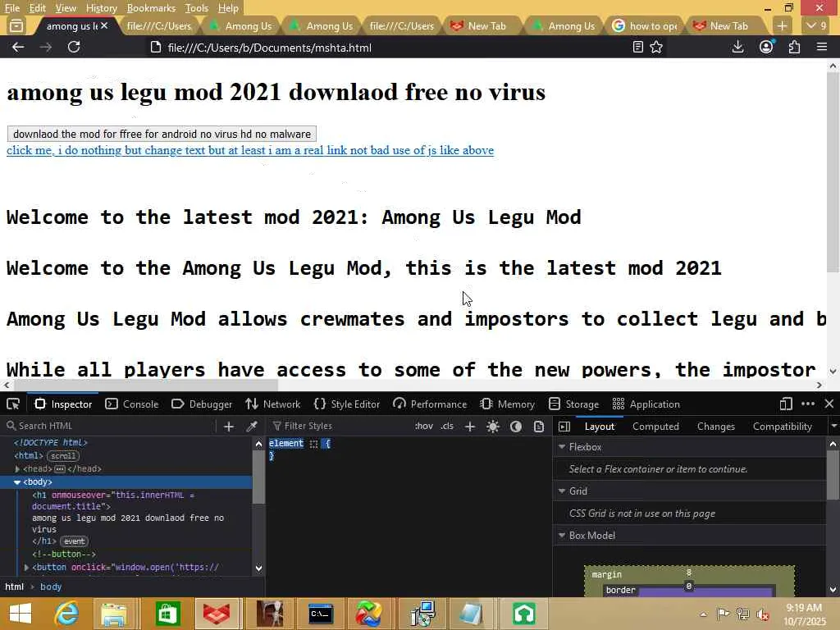This screenshot has height=630, width=840.
Task: Enable Responsive Design Mode icon
Action: (786, 404)
